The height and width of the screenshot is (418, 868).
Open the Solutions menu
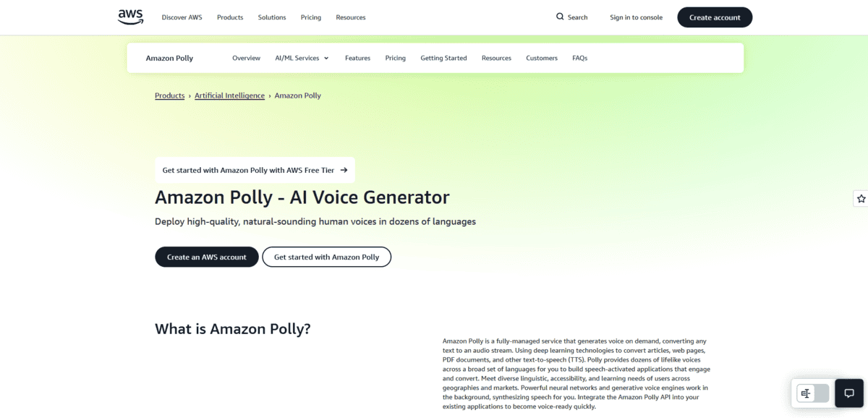click(271, 17)
